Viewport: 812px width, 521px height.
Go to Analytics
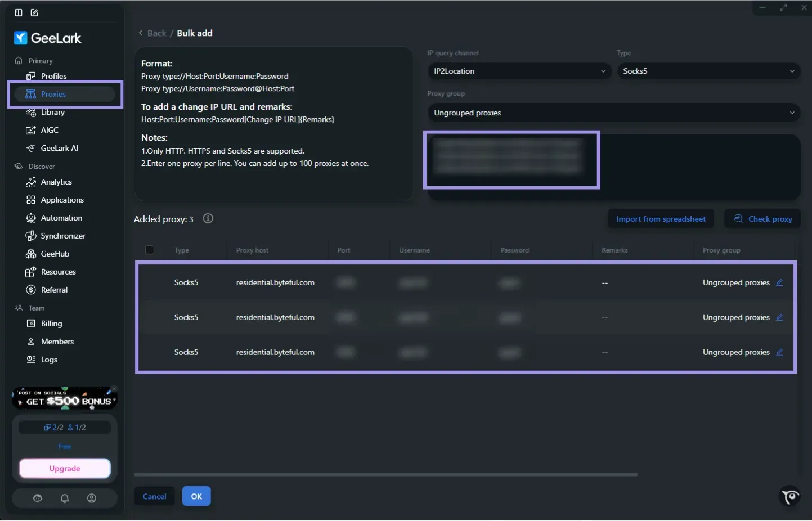(56, 182)
